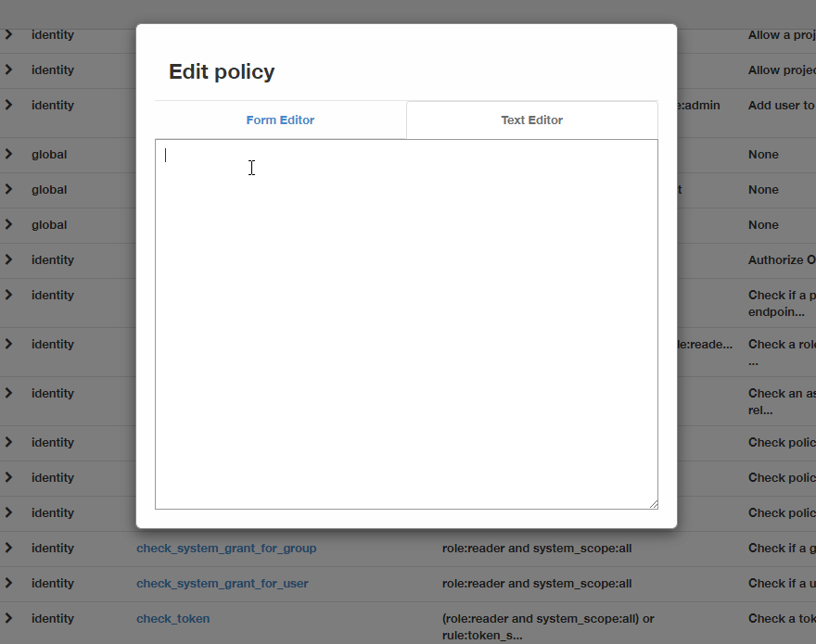Expand the second global row chevron
Screen dimensions: 816x644
(x=8, y=189)
